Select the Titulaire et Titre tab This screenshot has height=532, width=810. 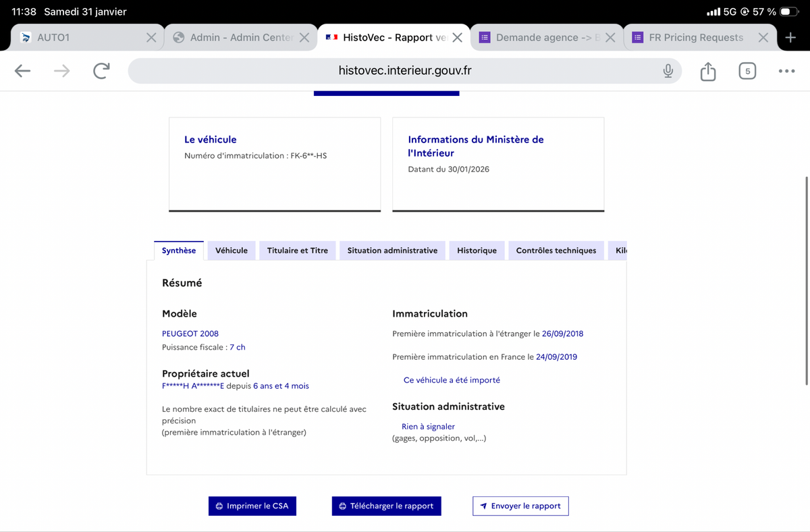pyautogui.click(x=297, y=250)
